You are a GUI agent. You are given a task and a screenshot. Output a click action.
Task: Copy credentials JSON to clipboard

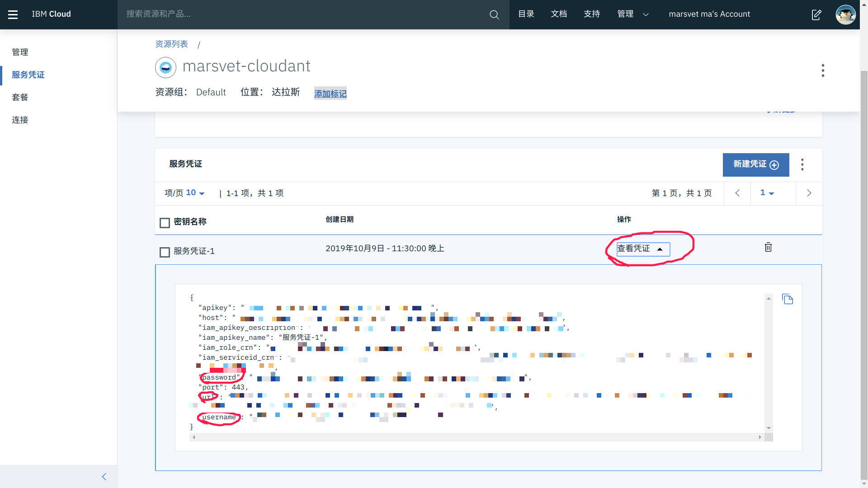coord(788,299)
